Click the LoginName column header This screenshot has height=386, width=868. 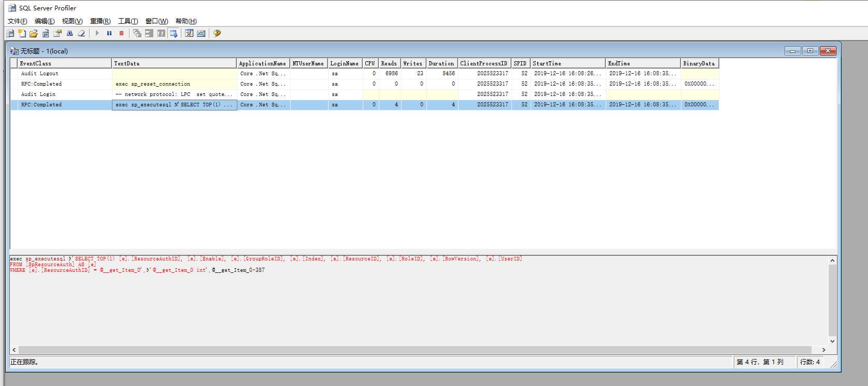click(345, 63)
